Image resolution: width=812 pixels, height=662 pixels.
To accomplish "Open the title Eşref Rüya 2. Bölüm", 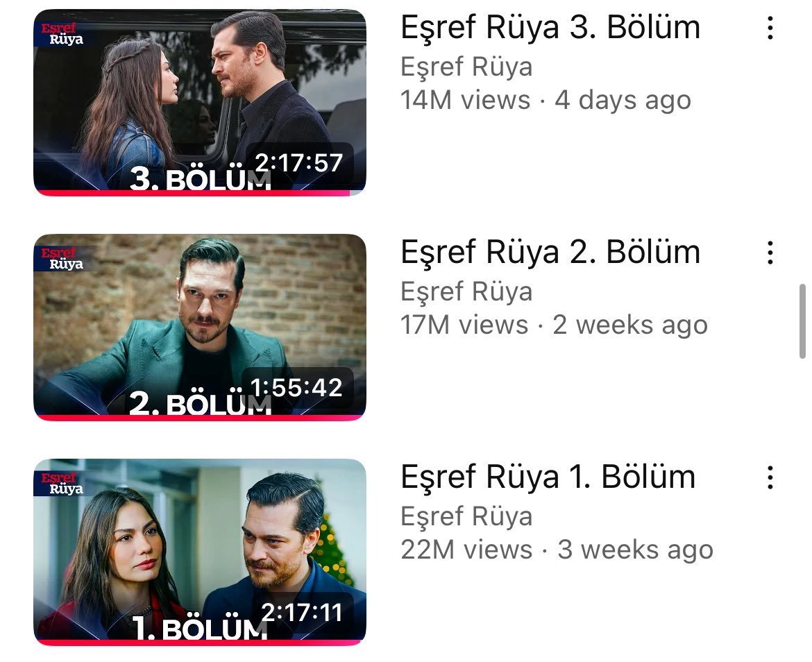I will (550, 252).
